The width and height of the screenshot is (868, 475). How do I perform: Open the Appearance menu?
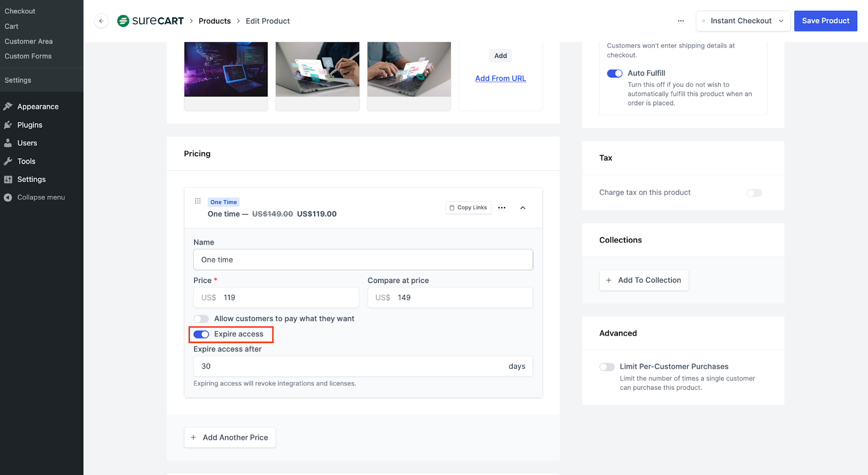[38, 107]
